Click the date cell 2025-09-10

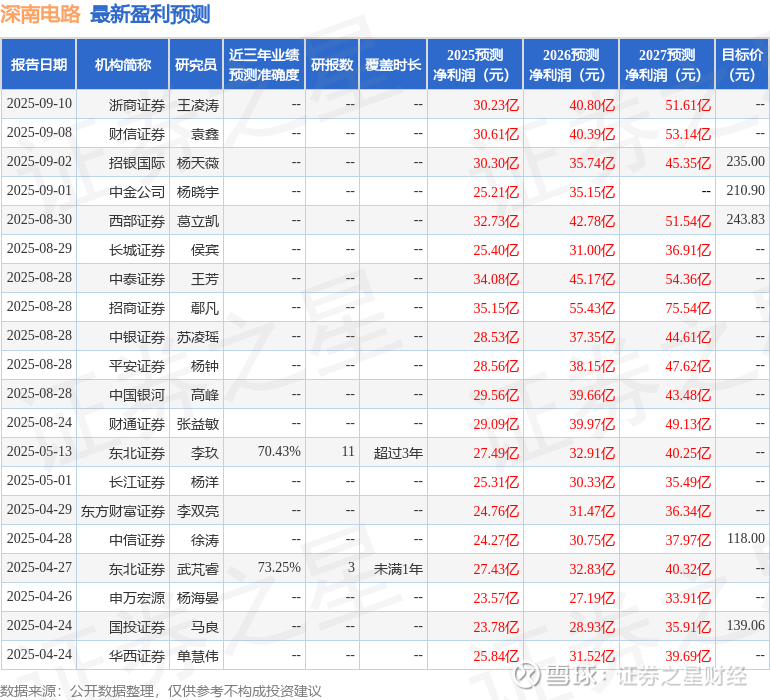[39, 104]
